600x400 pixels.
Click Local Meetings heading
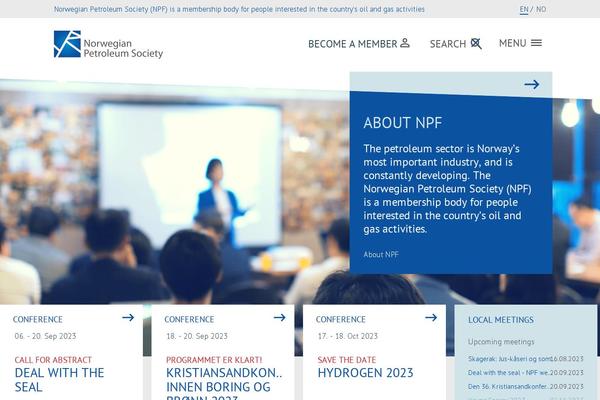point(501,320)
